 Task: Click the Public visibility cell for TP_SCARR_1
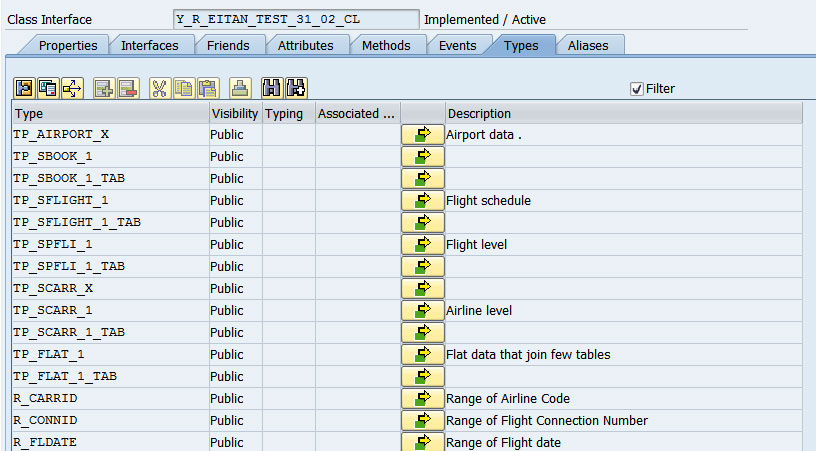[235, 311]
